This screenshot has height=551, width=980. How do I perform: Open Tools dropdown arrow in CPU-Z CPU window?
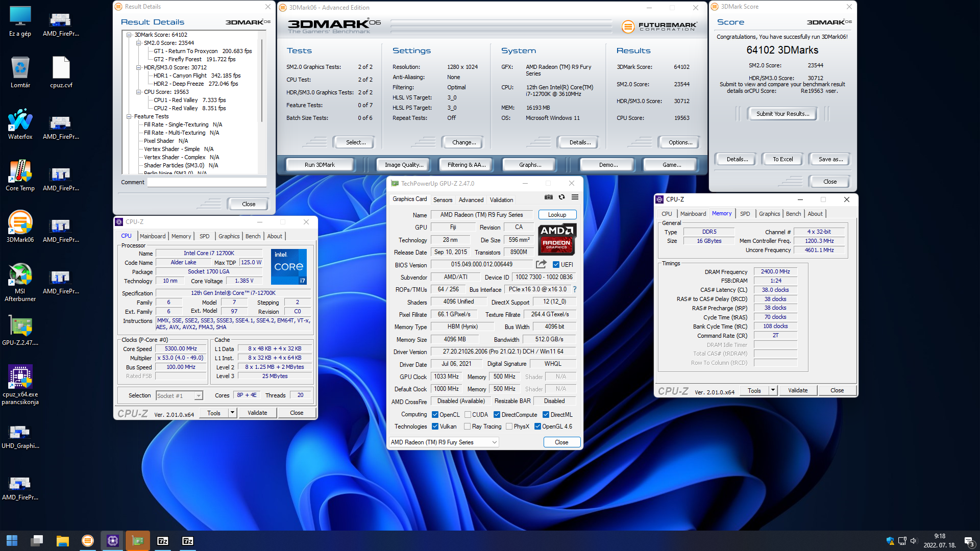(232, 413)
